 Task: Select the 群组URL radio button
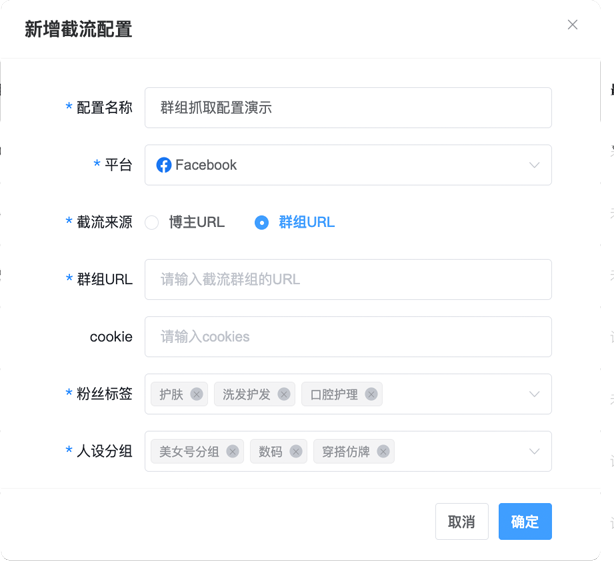click(262, 222)
